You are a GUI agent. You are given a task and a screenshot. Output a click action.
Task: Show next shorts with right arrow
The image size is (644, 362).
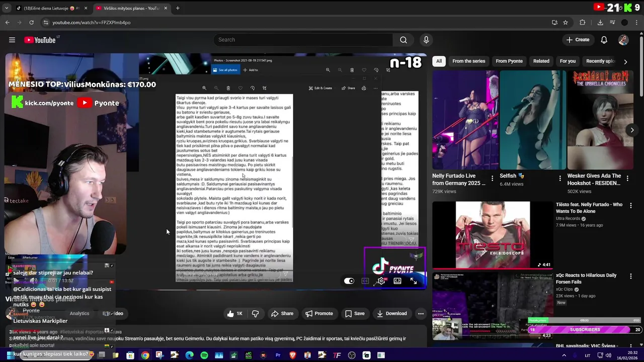point(632,130)
